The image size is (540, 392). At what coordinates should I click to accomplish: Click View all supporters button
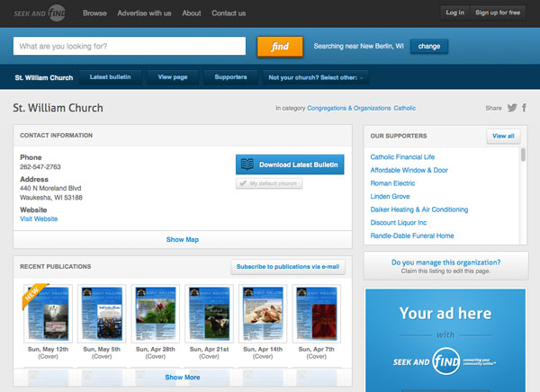[503, 136]
